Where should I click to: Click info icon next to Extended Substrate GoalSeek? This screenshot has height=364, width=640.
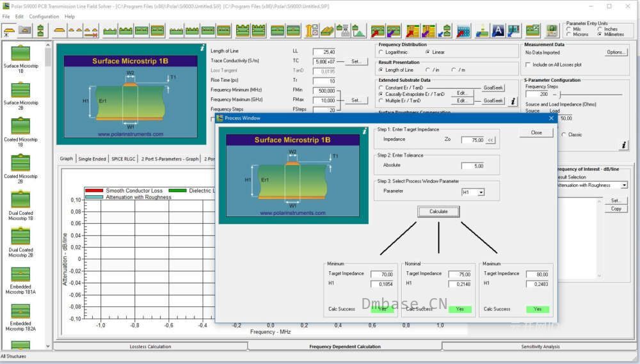(513, 101)
